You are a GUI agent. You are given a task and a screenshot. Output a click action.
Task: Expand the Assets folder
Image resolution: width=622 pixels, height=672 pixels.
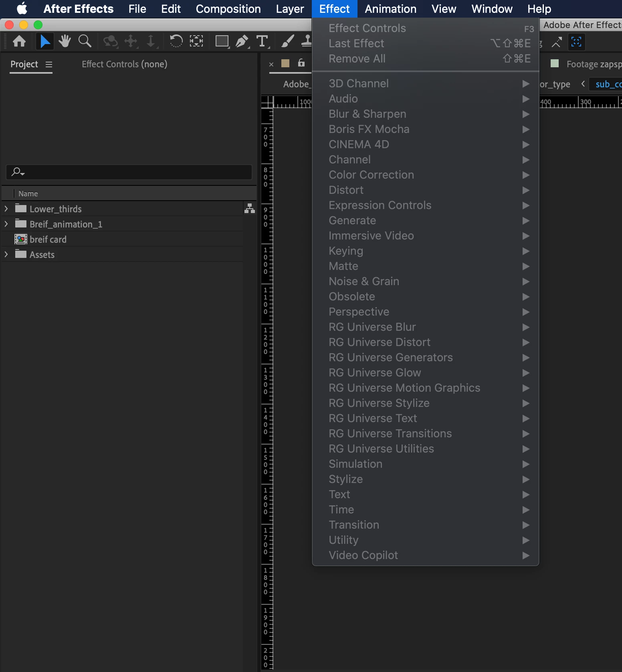point(6,254)
